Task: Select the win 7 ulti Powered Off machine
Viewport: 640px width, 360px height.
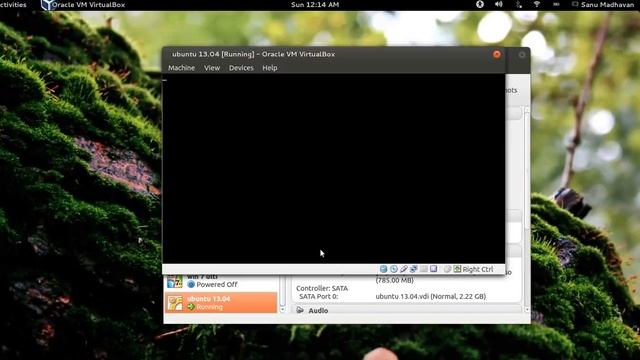Action: click(x=221, y=282)
